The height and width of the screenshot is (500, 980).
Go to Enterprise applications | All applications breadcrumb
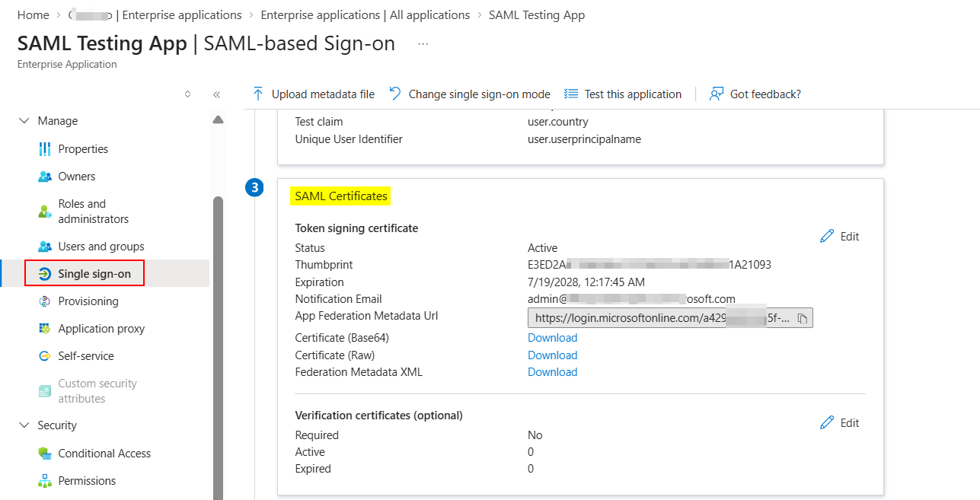click(x=366, y=15)
